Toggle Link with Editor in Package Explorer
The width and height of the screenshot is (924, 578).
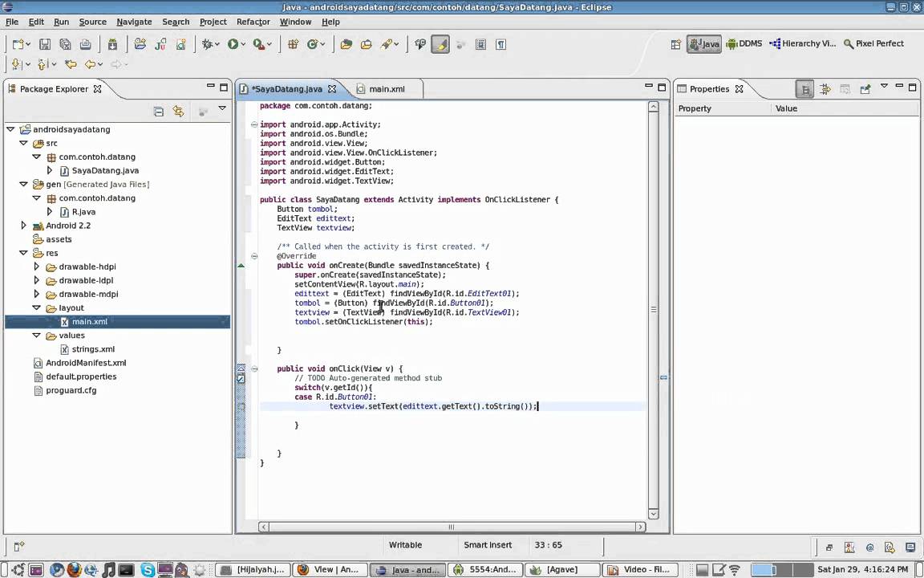[179, 112]
